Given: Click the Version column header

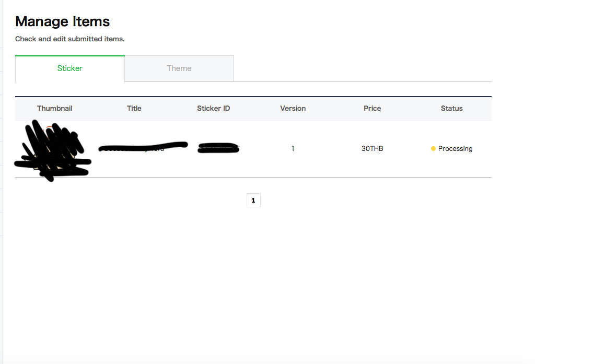Looking at the screenshot, I should pyautogui.click(x=293, y=108).
